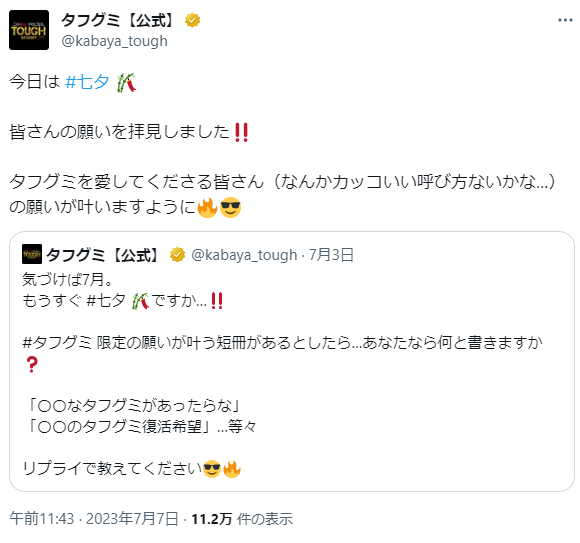This screenshot has height=543, width=580.
Task: Open the タフグミ【公式】 display name
Action: click(x=117, y=20)
